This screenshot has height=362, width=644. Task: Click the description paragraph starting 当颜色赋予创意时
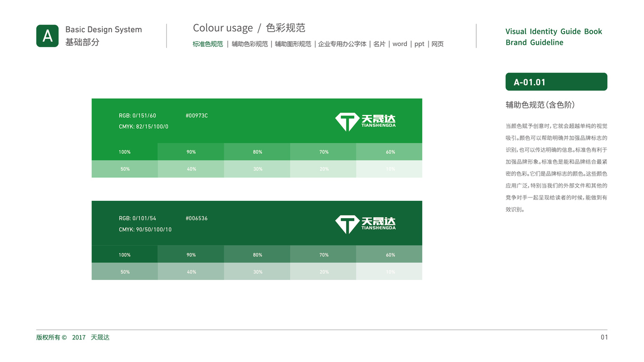pyautogui.click(x=556, y=168)
